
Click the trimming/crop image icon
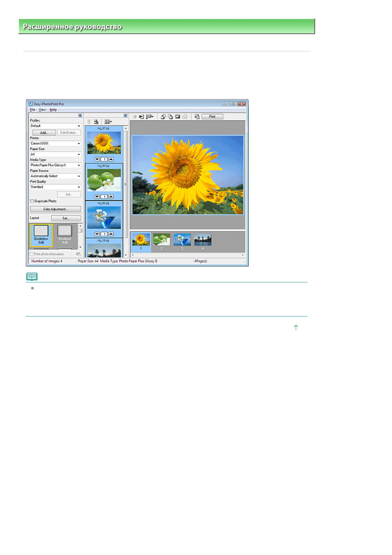click(x=178, y=117)
